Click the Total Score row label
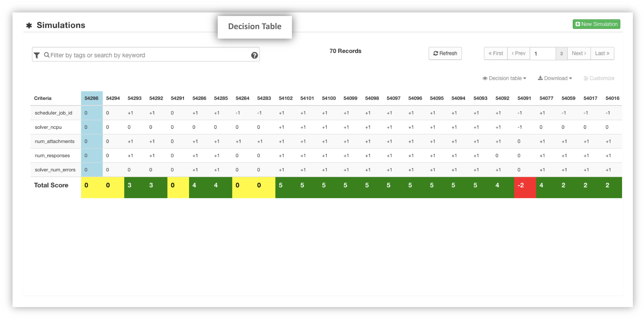The image size is (644, 322). click(51, 185)
